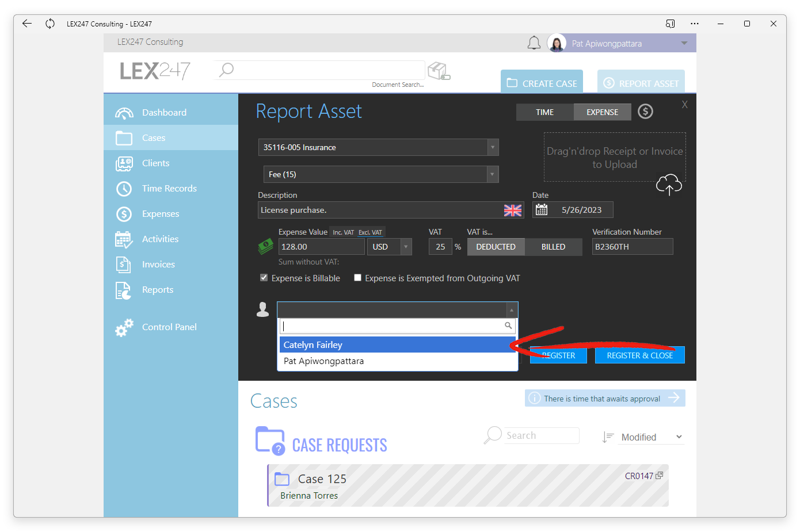The image size is (800, 532).
Task: Click the VAT percentage field
Action: pyautogui.click(x=440, y=247)
